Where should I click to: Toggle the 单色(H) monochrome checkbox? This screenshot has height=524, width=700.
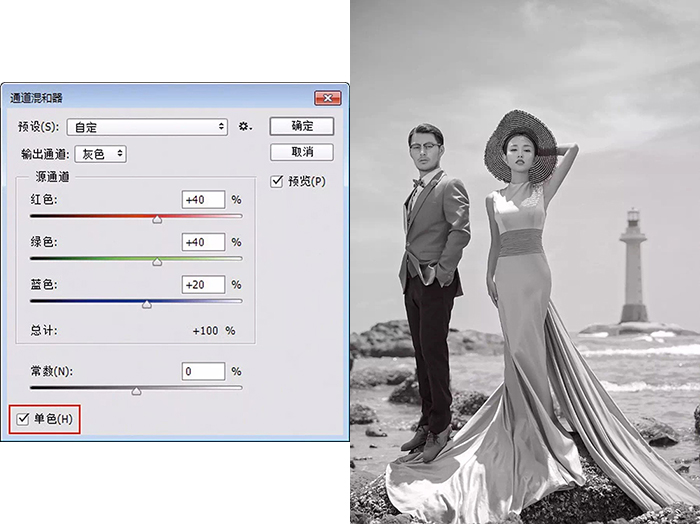(x=23, y=419)
